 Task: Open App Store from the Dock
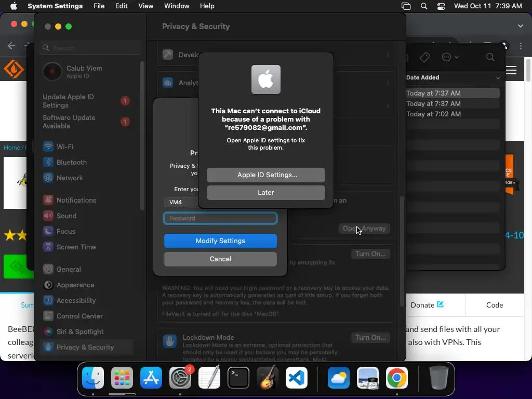[x=151, y=378]
